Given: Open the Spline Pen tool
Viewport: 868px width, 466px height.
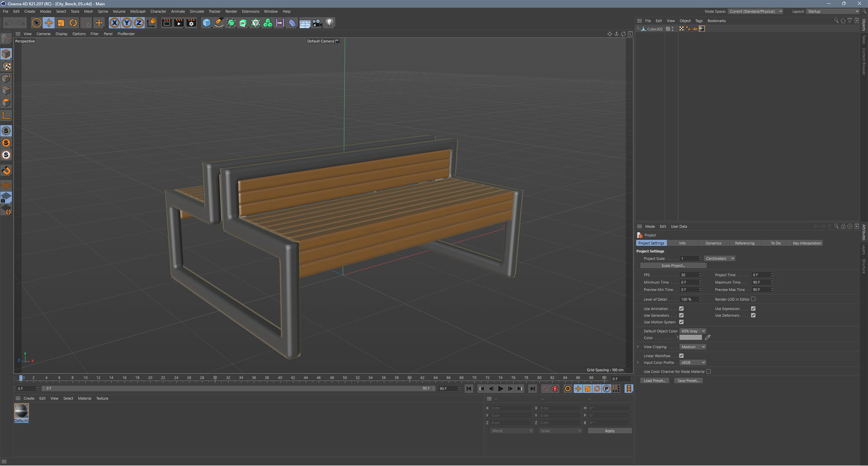Looking at the screenshot, I should coord(219,23).
